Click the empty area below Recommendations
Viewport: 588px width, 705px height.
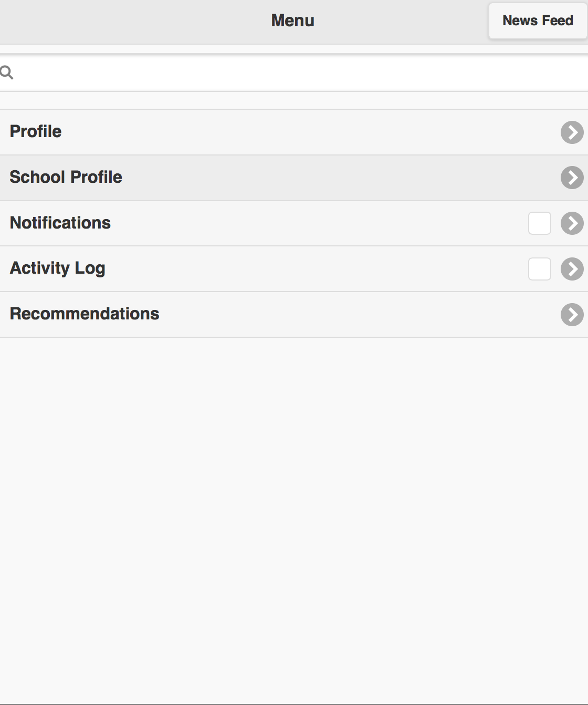(294, 520)
